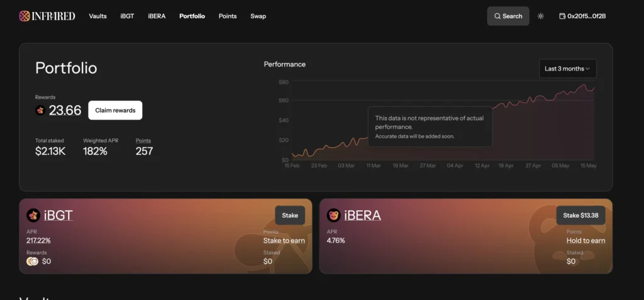Click the rewards amount 23.66
Screen dimensions: 644x300
[x=65, y=110]
